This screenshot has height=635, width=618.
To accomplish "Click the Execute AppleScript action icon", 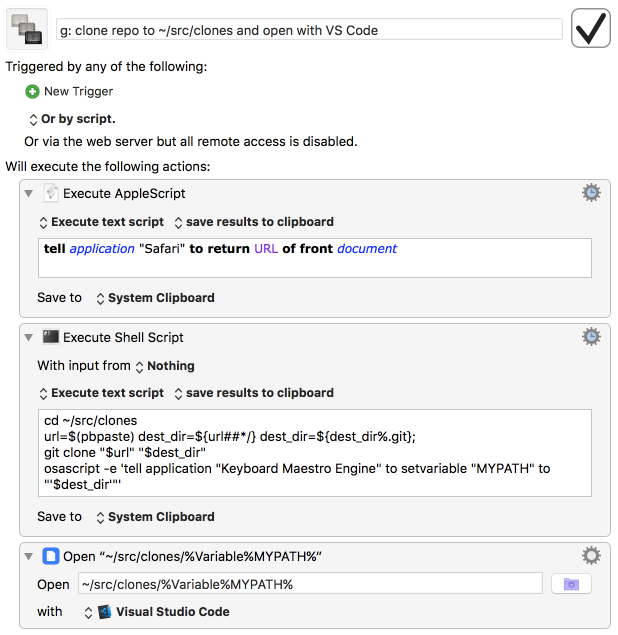I will click(x=50, y=193).
